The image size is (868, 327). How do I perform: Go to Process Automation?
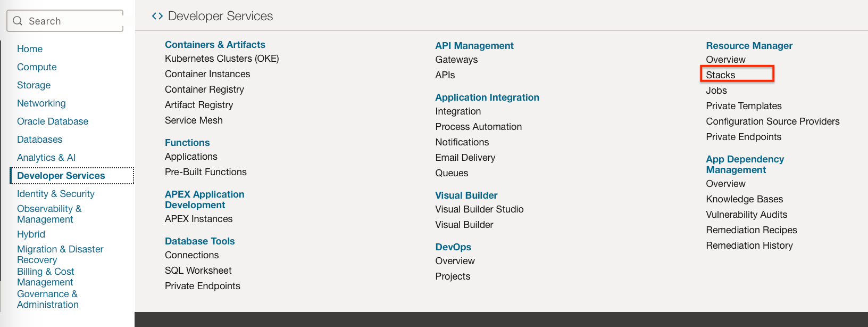coord(479,127)
